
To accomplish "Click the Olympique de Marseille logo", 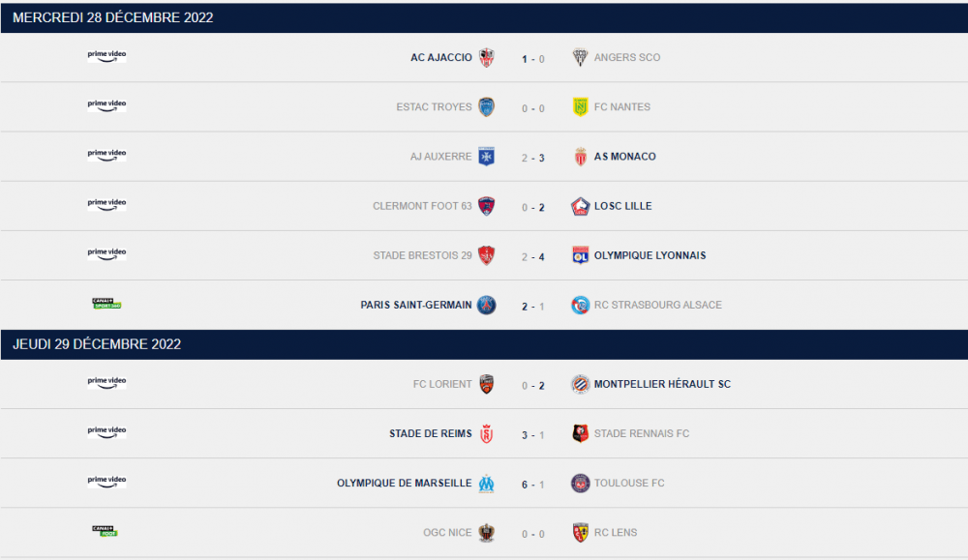I will (x=487, y=483).
